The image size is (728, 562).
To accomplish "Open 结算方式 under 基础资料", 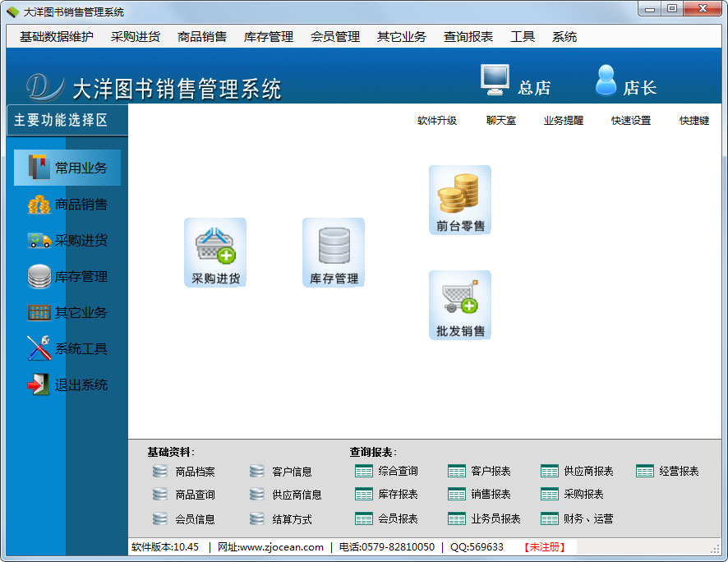I will coord(280,518).
